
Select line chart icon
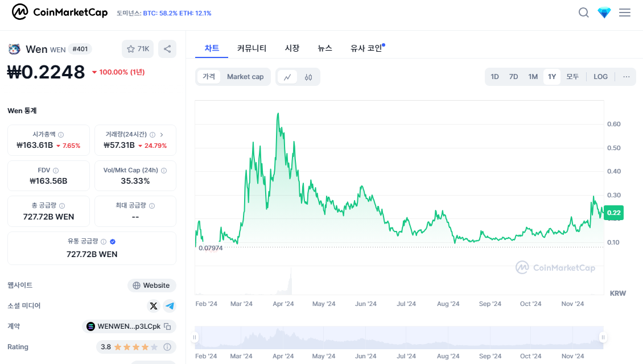click(287, 77)
